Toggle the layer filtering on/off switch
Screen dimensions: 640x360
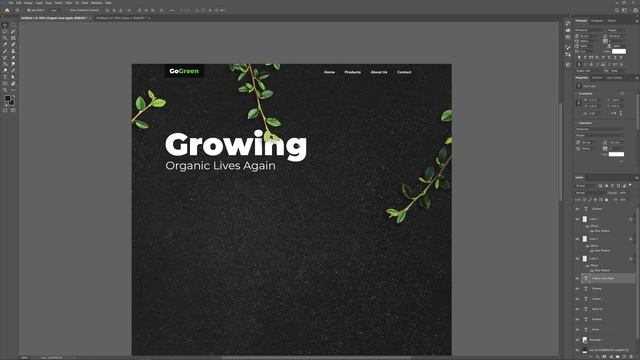click(x=630, y=186)
